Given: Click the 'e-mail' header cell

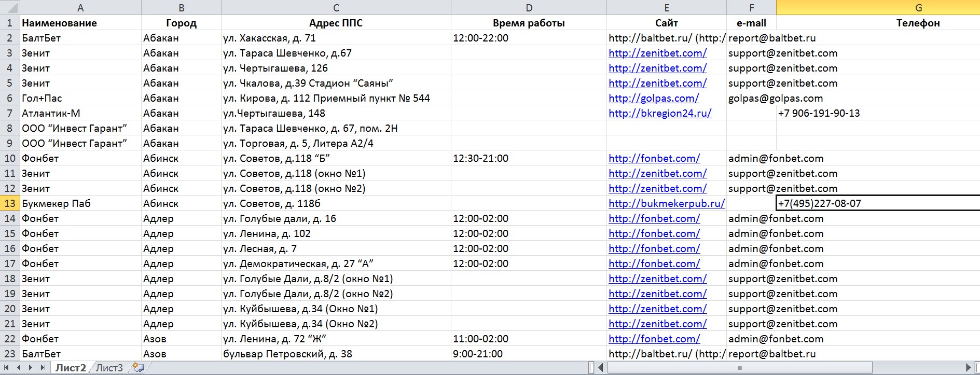Looking at the screenshot, I should 751,23.
